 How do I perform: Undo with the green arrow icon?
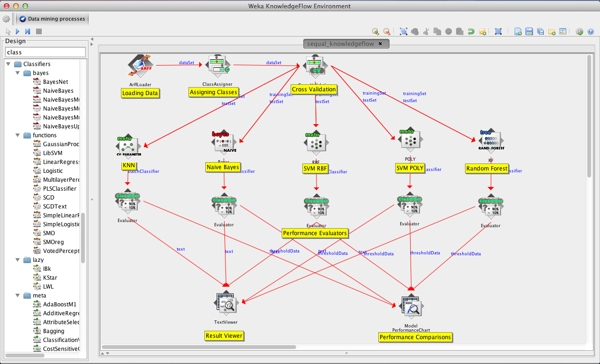471,31
